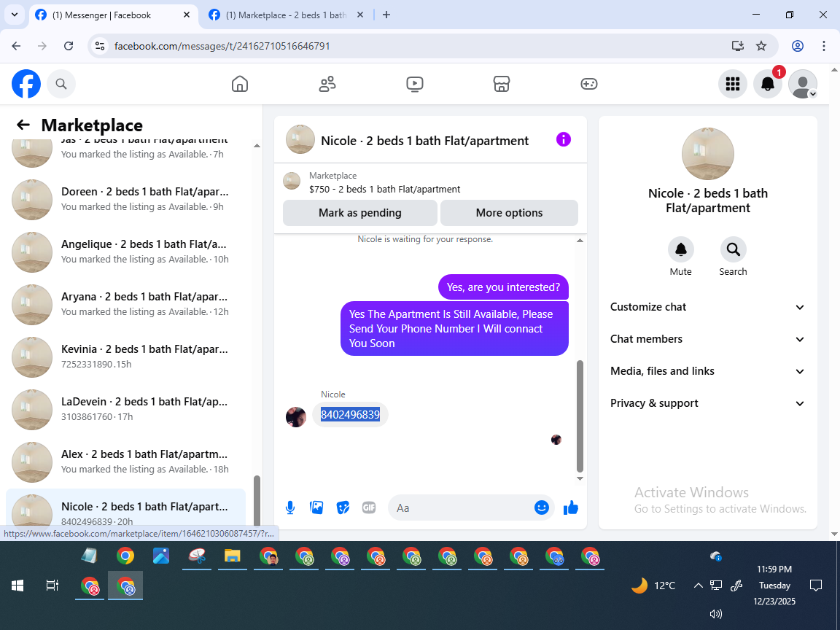Open the Gaming controller icon

coord(588,84)
